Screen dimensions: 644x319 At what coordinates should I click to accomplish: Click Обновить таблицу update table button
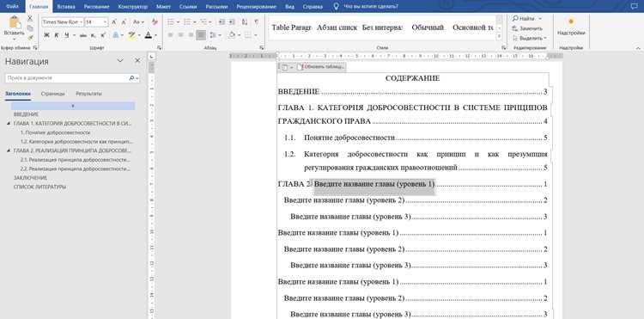coord(321,66)
